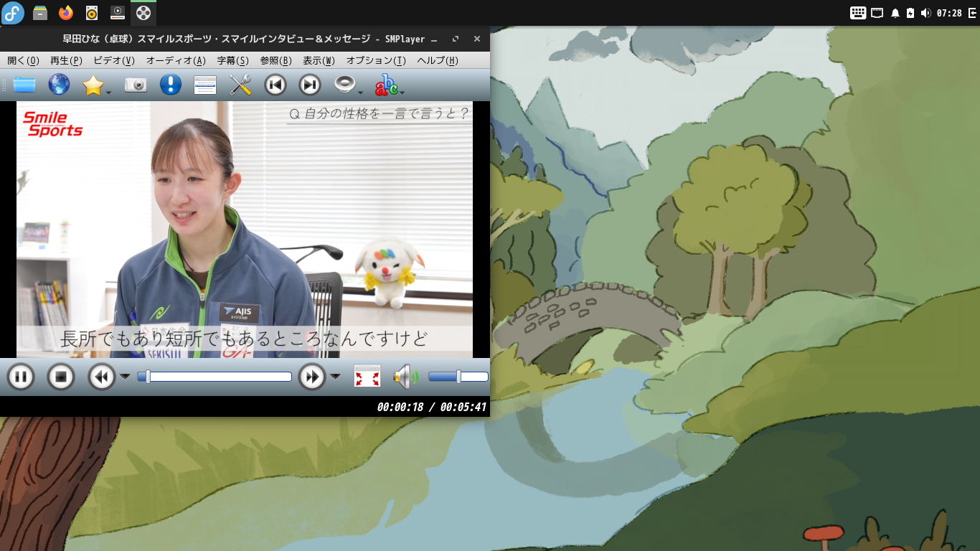980x551 pixels.
Task: Open the video player panel launcher
Action: 118,13
